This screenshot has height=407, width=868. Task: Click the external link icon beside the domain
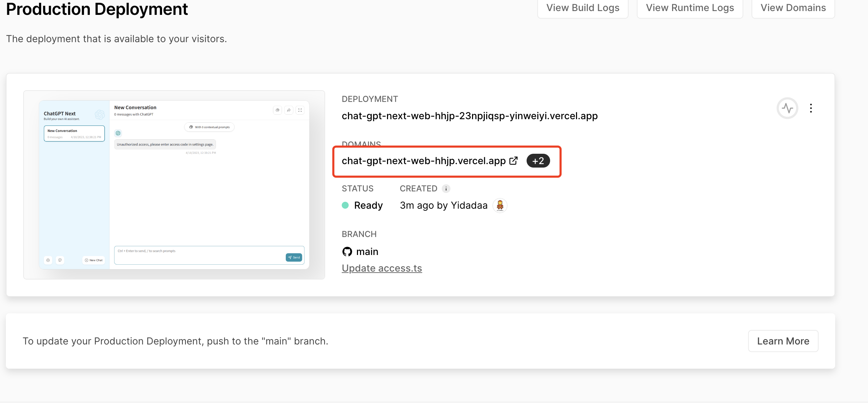[x=513, y=161]
